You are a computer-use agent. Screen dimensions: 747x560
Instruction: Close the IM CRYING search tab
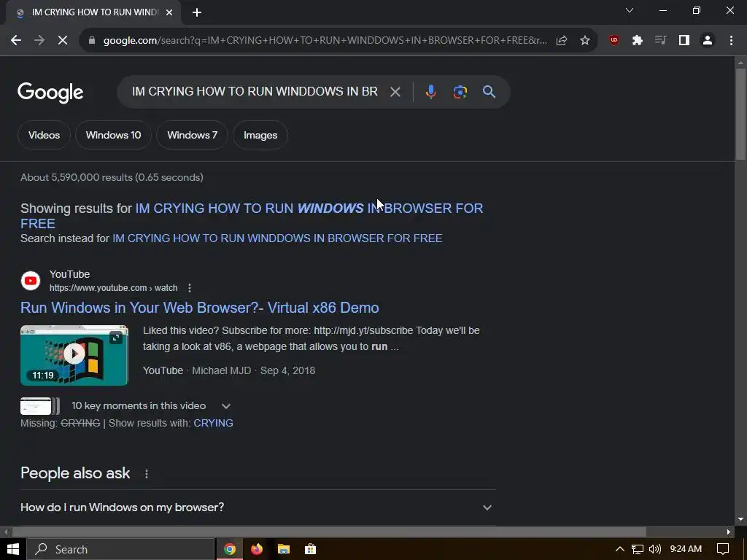pos(169,12)
